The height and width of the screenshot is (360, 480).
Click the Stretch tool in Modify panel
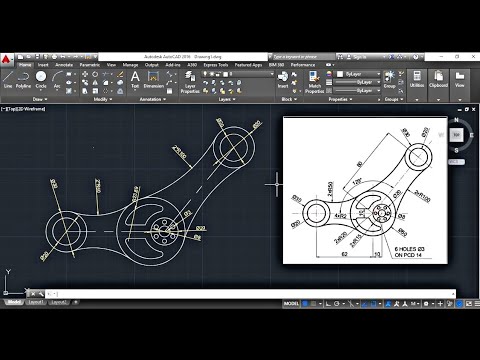click(85, 91)
